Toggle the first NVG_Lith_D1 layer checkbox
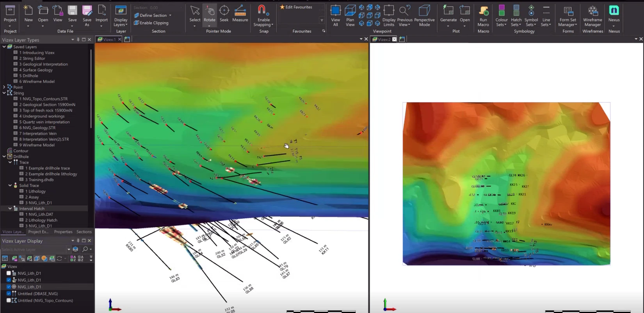Viewport: 644px width, 313px height. pyautogui.click(x=9, y=273)
